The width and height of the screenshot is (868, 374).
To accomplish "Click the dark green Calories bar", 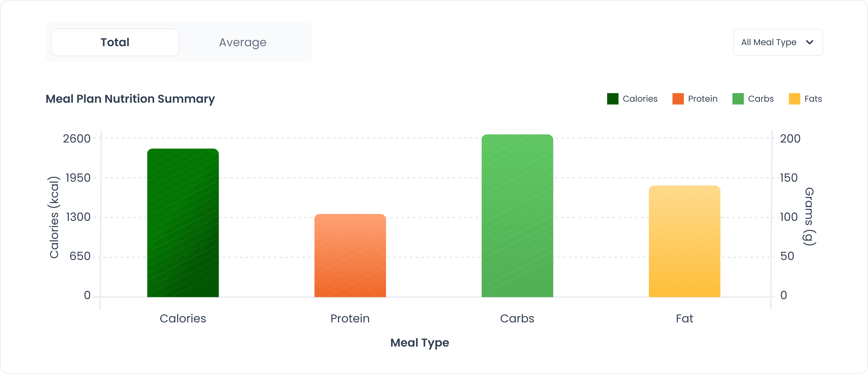I will tap(183, 223).
